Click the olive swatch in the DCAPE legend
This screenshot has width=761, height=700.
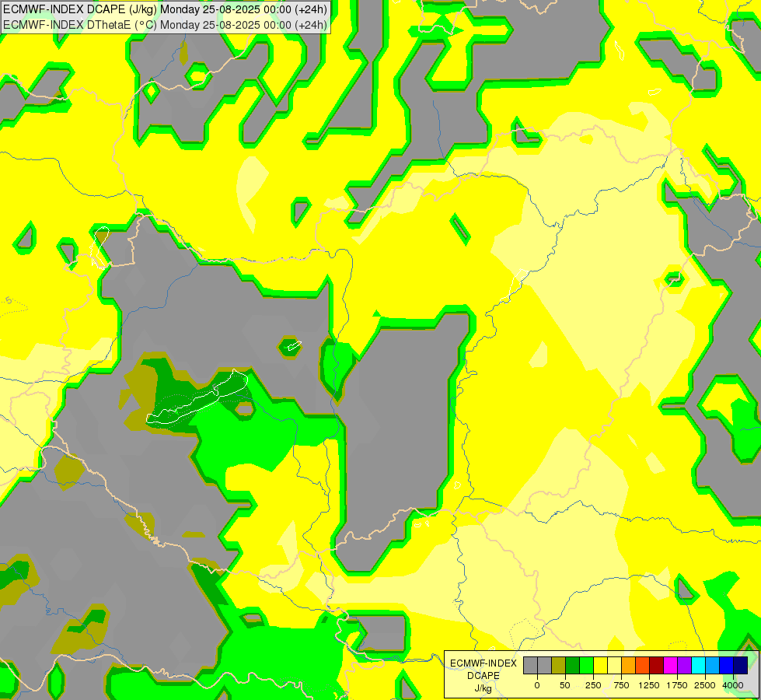pos(559,665)
